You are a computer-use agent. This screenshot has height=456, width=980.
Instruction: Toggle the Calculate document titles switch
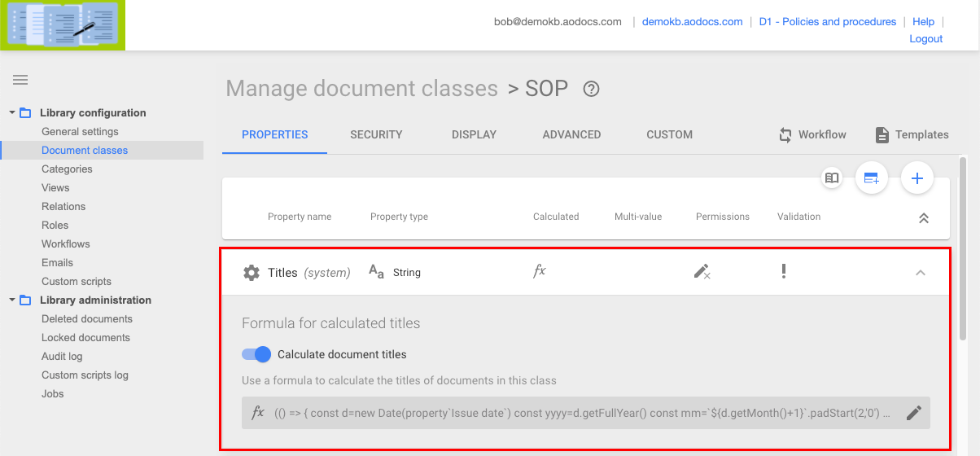point(256,354)
